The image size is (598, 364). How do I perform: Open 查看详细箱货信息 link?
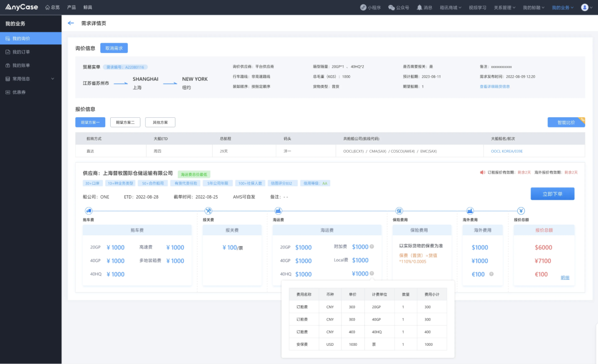[x=494, y=86]
